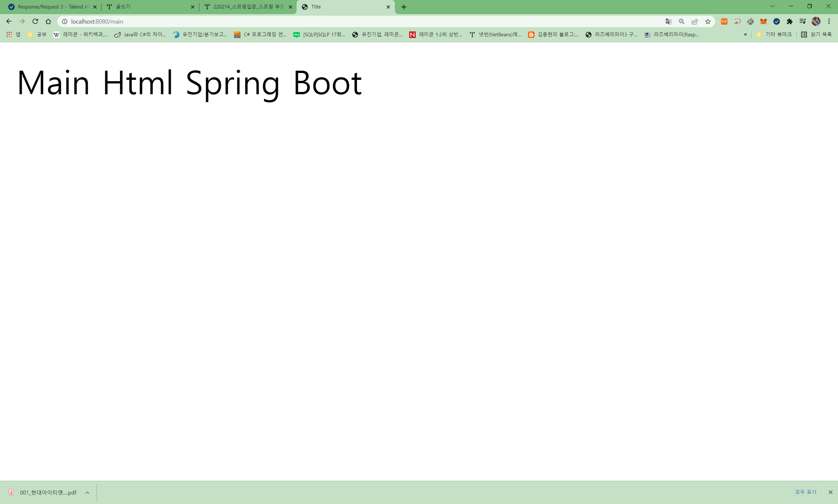The width and height of the screenshot is (838, 504).
Task: Go to the home page icon
Action: [48, 21]
